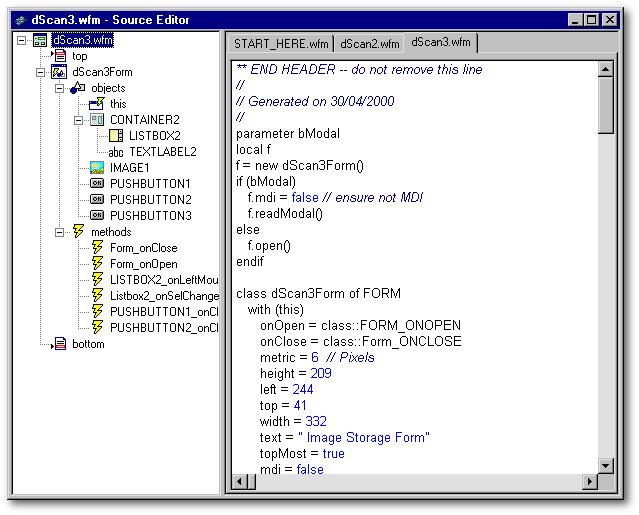This screenshot has width=639, height=515.
Task: Click the vertical scrollbar down arrow
Action: pos(605,466)
